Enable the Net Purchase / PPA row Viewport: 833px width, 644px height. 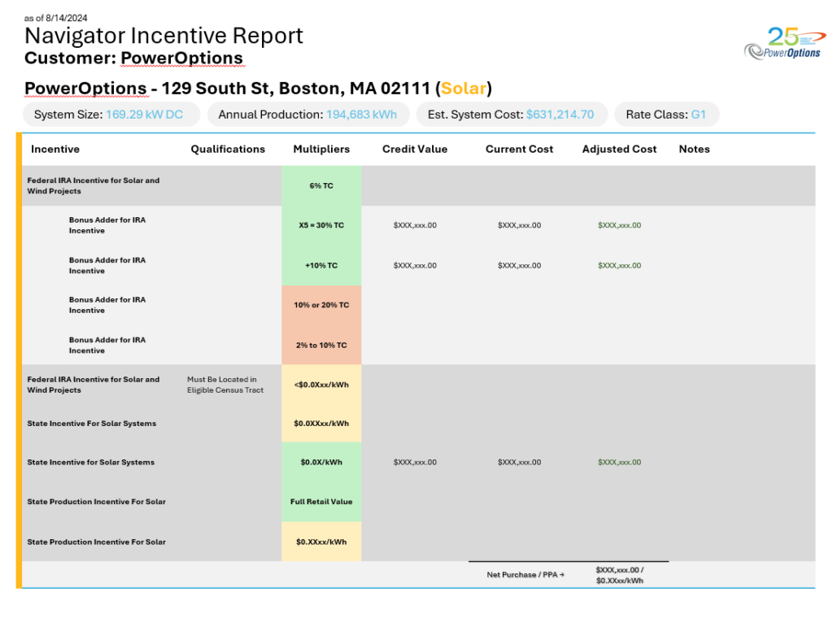[x=523, y=574]
